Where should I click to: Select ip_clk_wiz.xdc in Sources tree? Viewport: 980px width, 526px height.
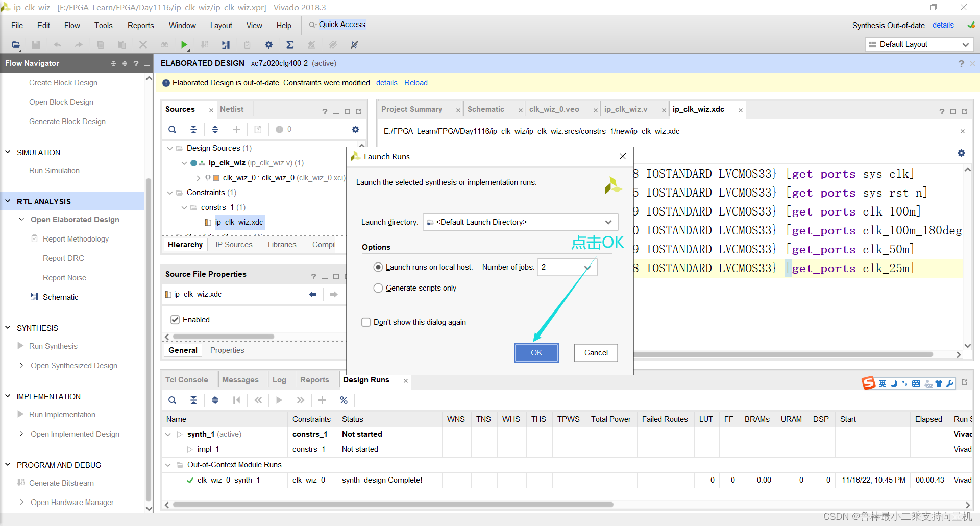click(x=239, y=222)
